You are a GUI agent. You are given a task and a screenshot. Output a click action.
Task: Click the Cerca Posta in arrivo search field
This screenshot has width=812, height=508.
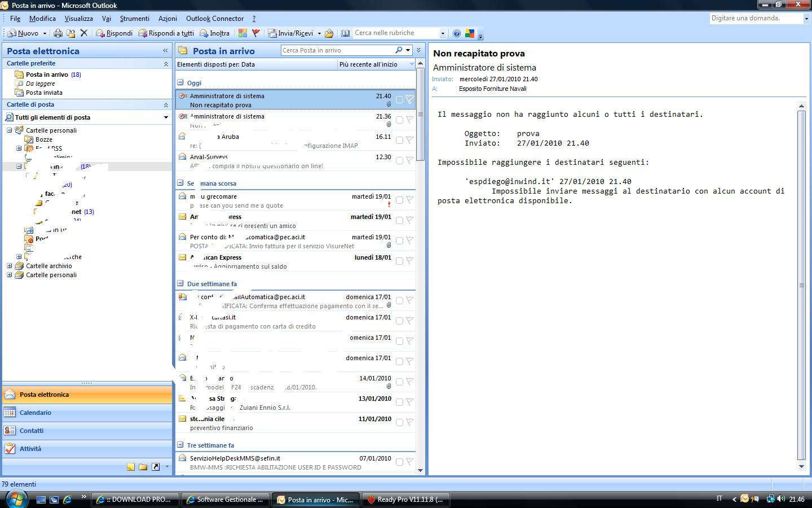[x=337, y=50]
